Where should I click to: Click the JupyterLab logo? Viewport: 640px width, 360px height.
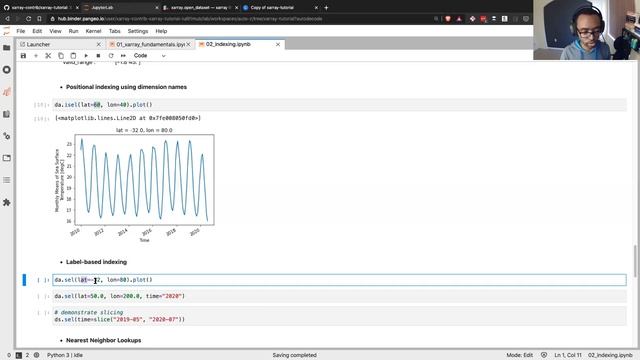tap(7, 31)
